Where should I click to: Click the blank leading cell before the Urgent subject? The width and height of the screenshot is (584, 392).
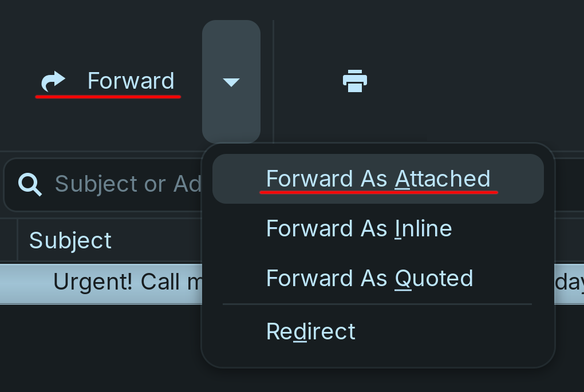pyautogui.click(x=23, y=282)
